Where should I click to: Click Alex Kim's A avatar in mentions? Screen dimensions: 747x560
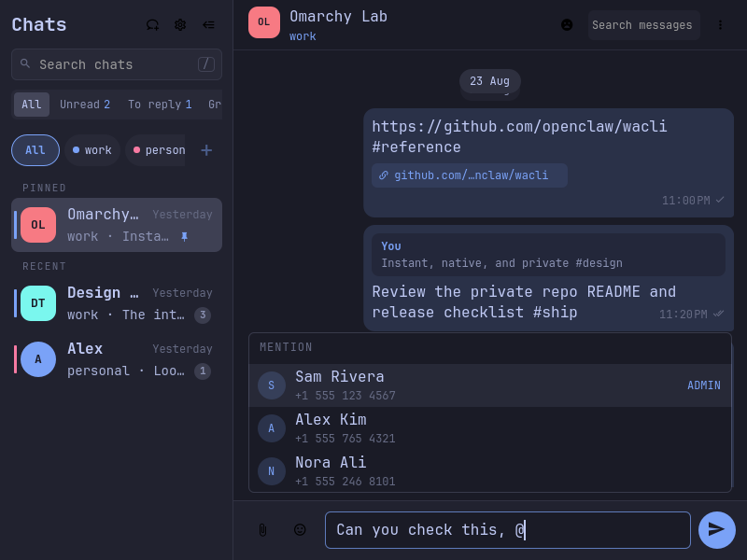[272, 428]
